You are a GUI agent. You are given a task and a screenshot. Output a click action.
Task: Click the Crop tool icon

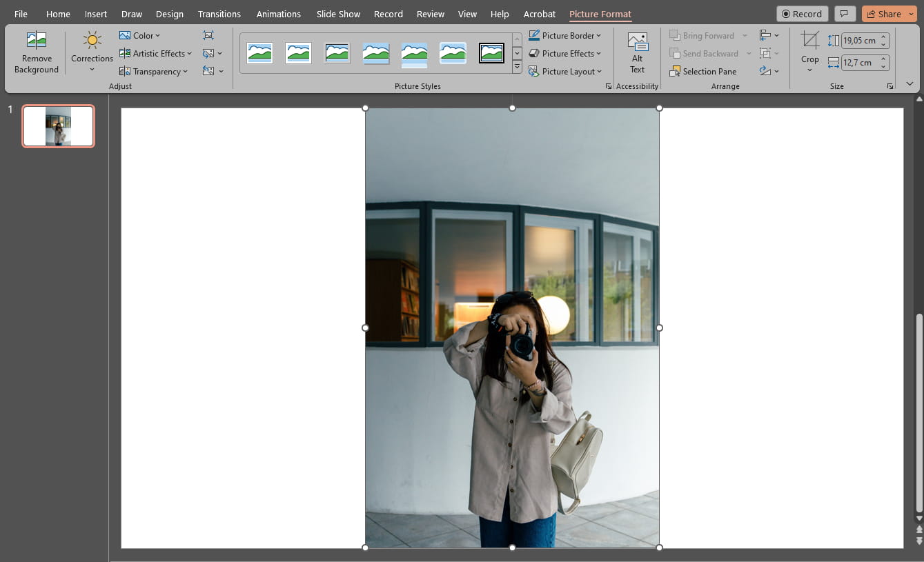click(x=809, y=41)
